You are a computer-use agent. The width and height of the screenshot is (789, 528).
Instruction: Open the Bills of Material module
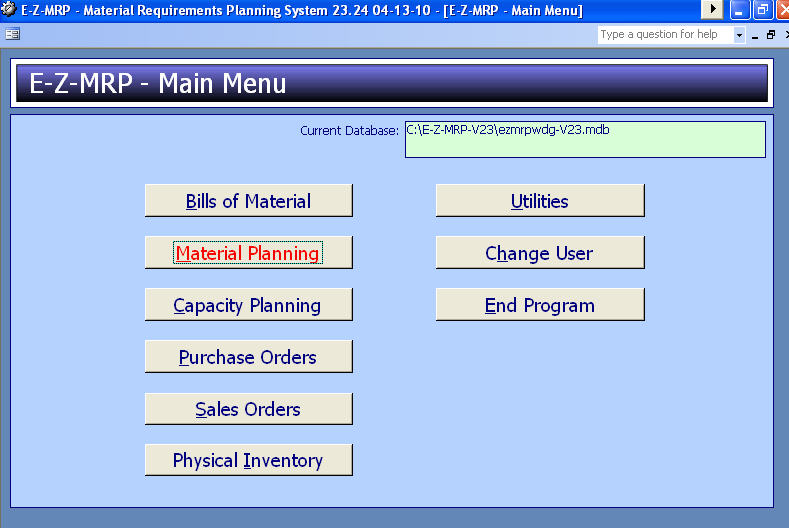(249, 200)
